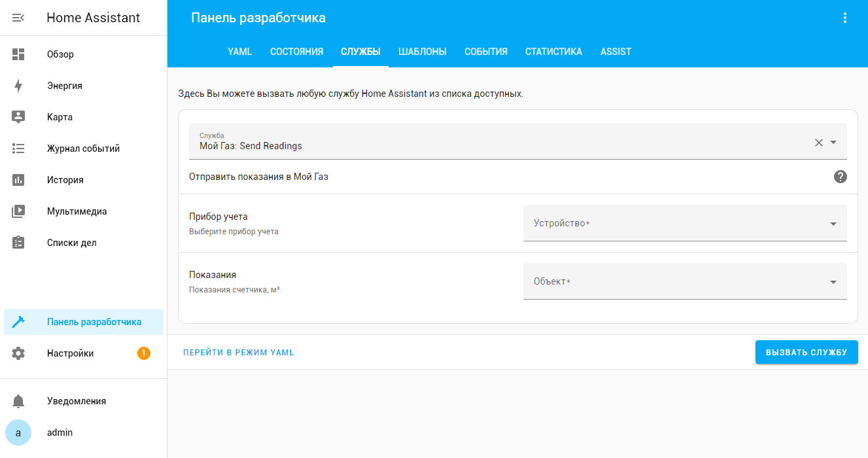
Task: Switch to the Статистика tab
Action: [x=553, y=52]
